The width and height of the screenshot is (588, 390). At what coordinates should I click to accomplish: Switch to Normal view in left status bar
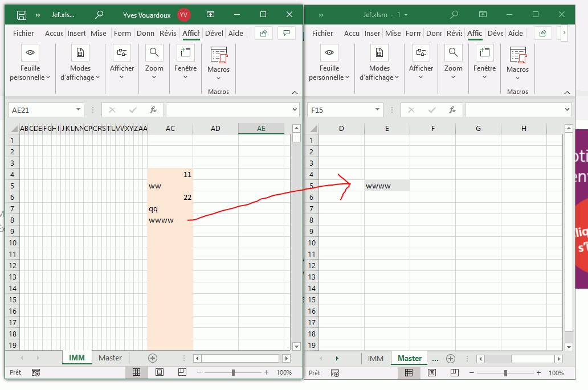click(x=137, y=372)
